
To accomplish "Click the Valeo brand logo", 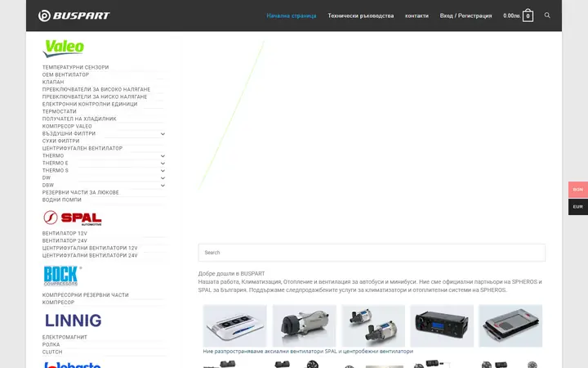I will click(x=63, y=48).
